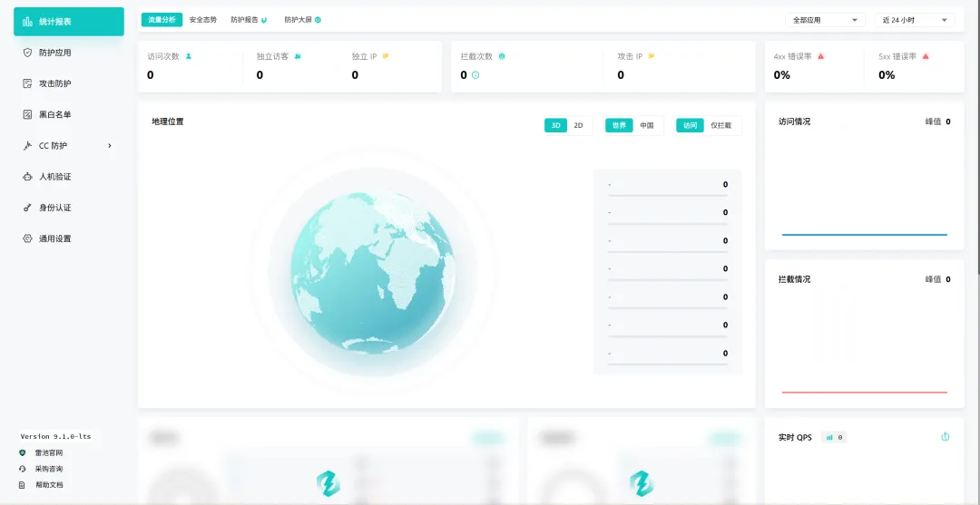Image resolution: width=980 pixels, height=505 pixels.
Task: Open the 全部应用 dropdown
Action: coord(825,20)
